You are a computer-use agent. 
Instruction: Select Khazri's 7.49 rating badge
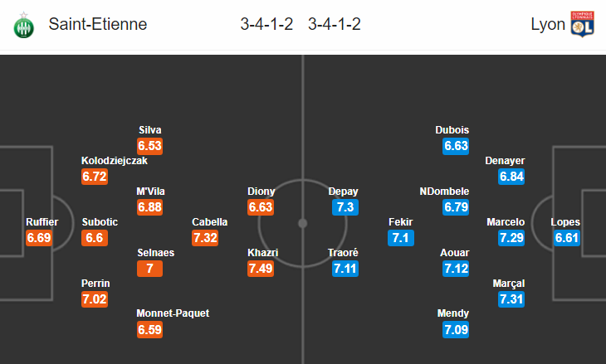(x=261, y=269)
